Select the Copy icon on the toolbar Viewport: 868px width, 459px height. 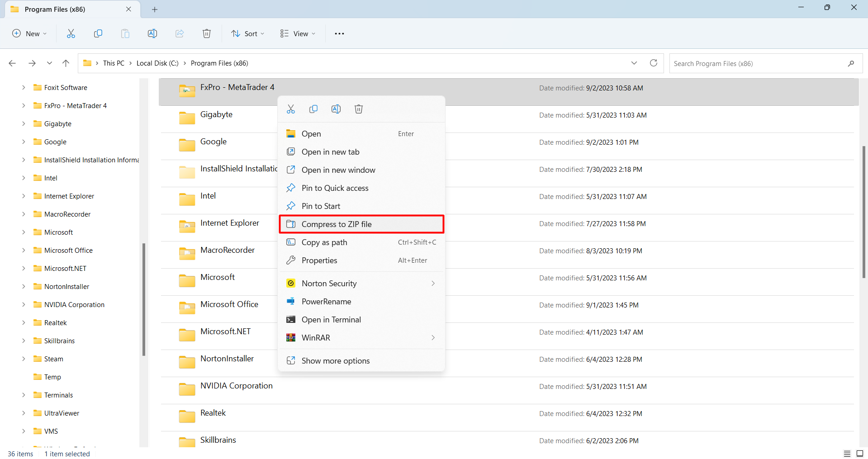[98, 33]
